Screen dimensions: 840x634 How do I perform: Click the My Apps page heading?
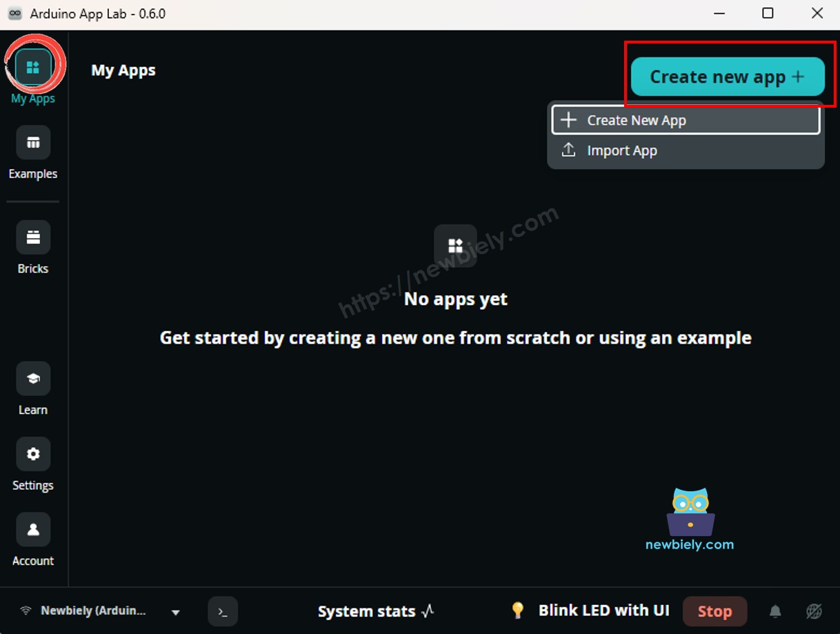pos(123,70)
